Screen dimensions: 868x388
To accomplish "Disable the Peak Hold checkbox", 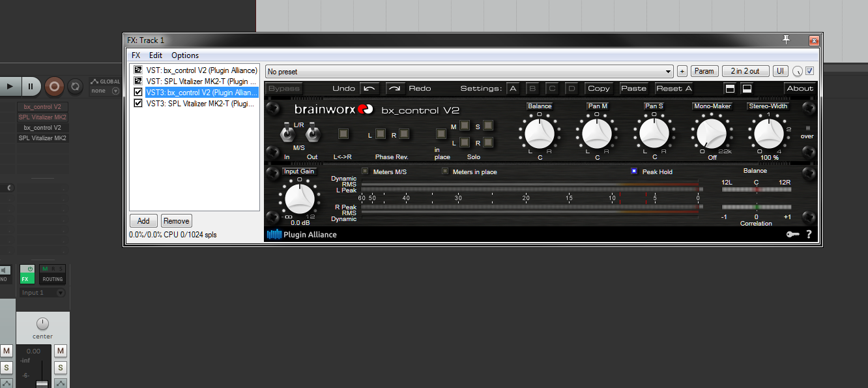I will [634, 172].
